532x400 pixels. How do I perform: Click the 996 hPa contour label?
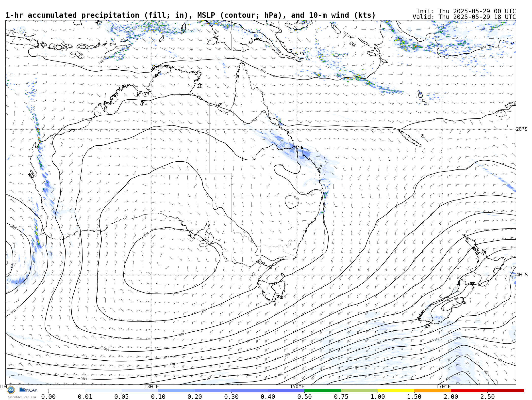(209, 379)
